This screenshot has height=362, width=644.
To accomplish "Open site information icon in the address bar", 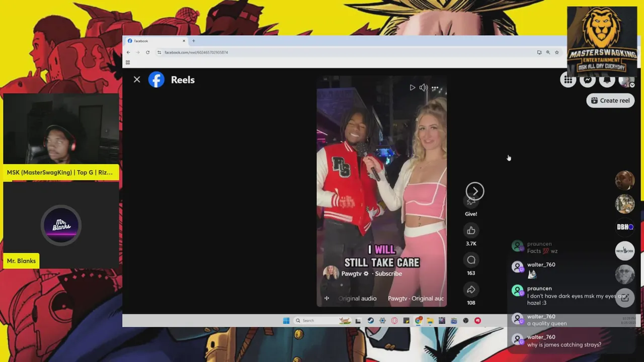I will (x=159, y=52).
